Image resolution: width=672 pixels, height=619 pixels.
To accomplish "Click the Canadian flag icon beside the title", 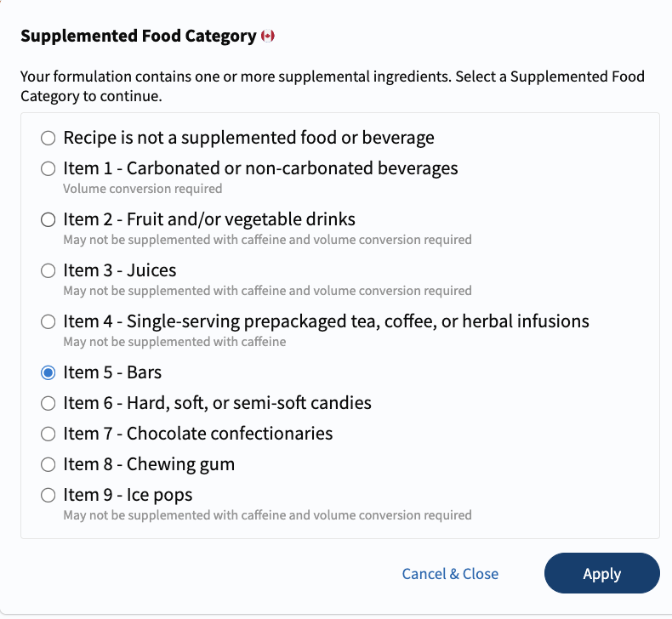I will [268, 36].
